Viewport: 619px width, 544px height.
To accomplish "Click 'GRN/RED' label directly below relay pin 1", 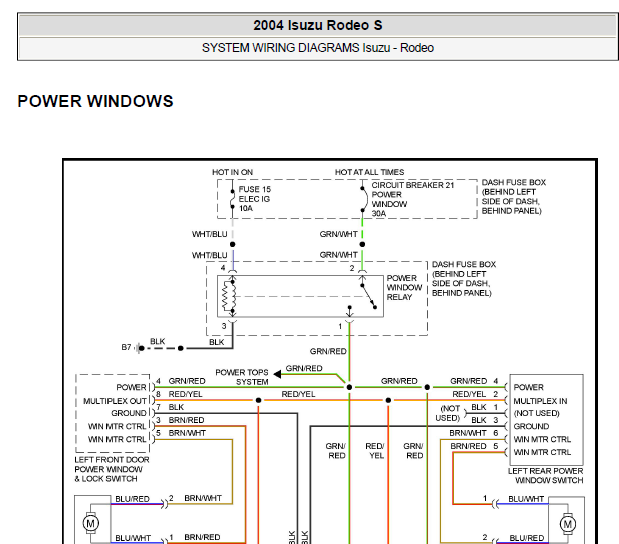I will 328,351.
